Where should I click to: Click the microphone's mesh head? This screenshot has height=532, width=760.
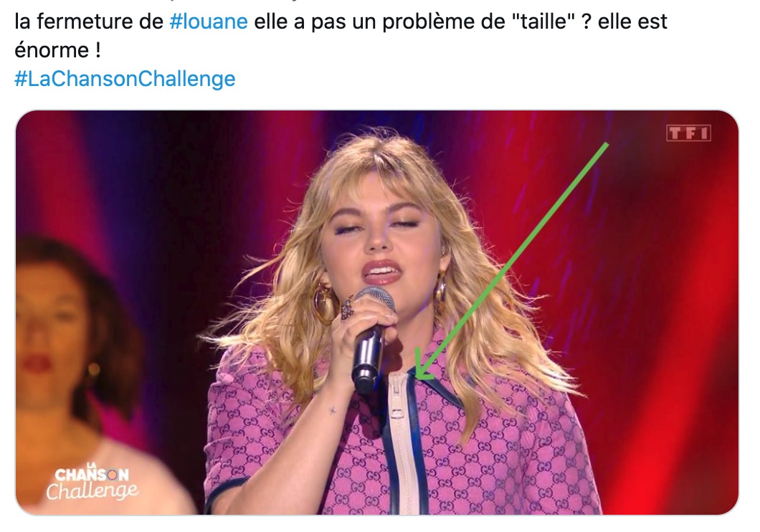click(375, 298)
